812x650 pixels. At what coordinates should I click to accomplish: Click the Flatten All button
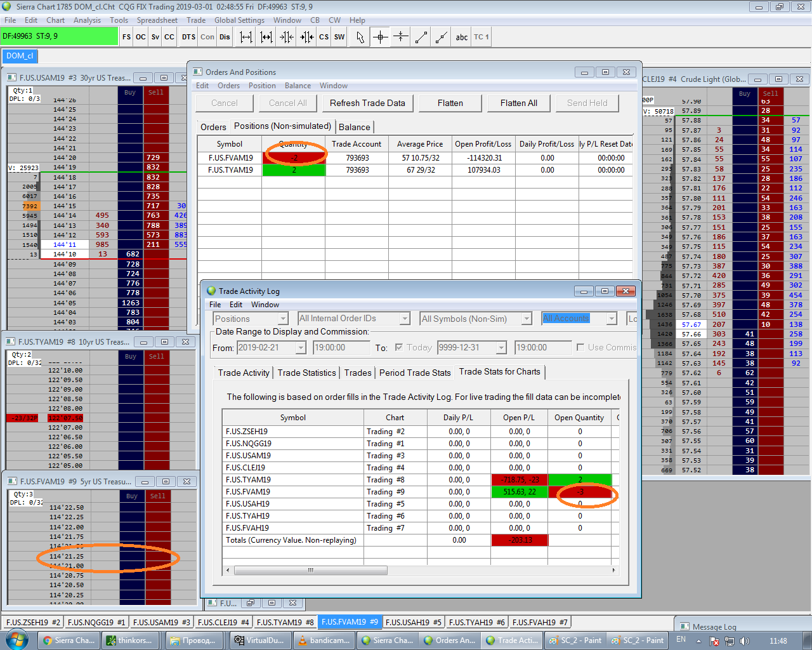[x=518, y=103]
